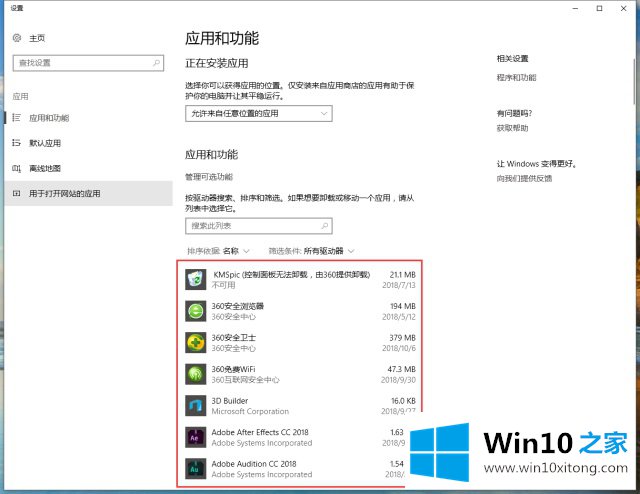The height and width of the screenshot is (494, 640).
Task: Click the 47.3 MB size value
Action: [402, 369]
